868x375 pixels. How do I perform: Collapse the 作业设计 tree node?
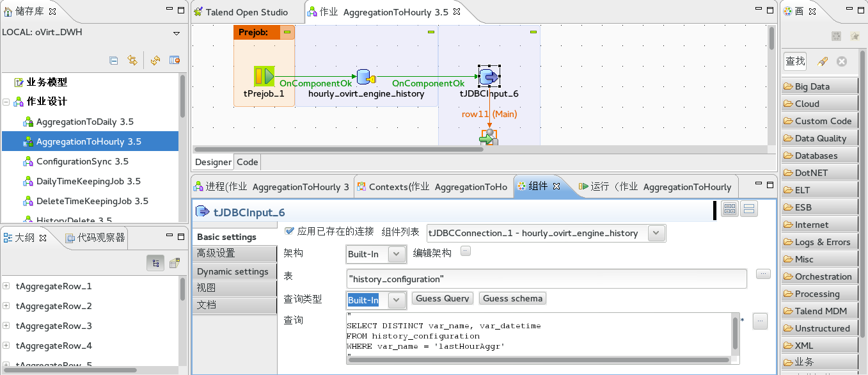6,102
